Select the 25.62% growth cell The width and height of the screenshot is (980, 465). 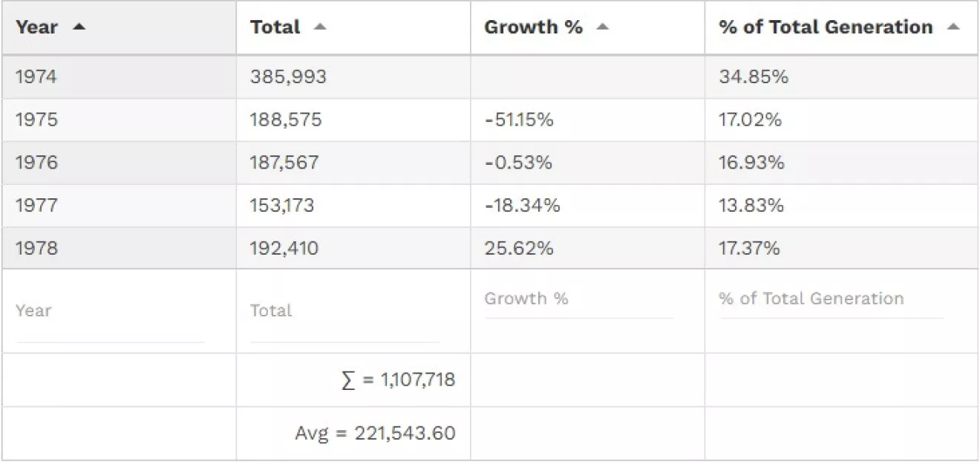pyautogui.click(x=518, y=248)
